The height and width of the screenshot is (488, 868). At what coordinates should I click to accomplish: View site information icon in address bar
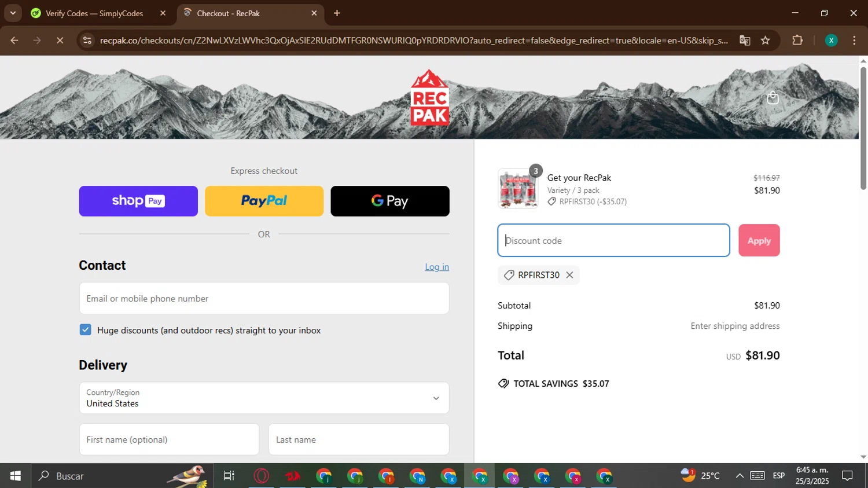(87, 41)
